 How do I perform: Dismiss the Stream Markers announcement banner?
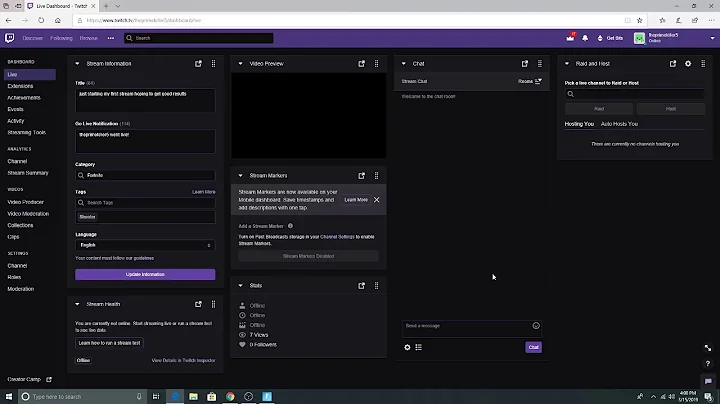[377, 200]
